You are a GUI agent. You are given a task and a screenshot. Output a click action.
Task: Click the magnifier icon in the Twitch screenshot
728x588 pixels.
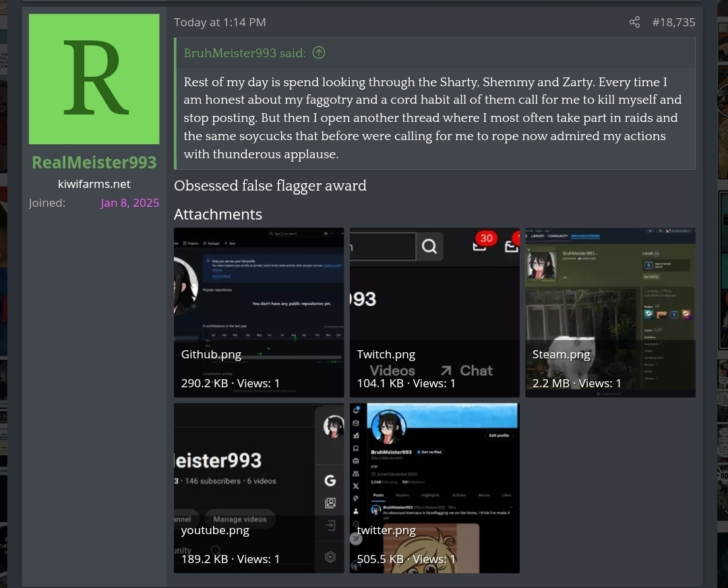[429, 247]
